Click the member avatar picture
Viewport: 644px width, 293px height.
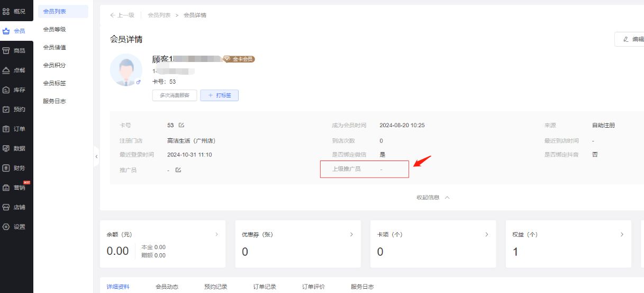(126, 70)
